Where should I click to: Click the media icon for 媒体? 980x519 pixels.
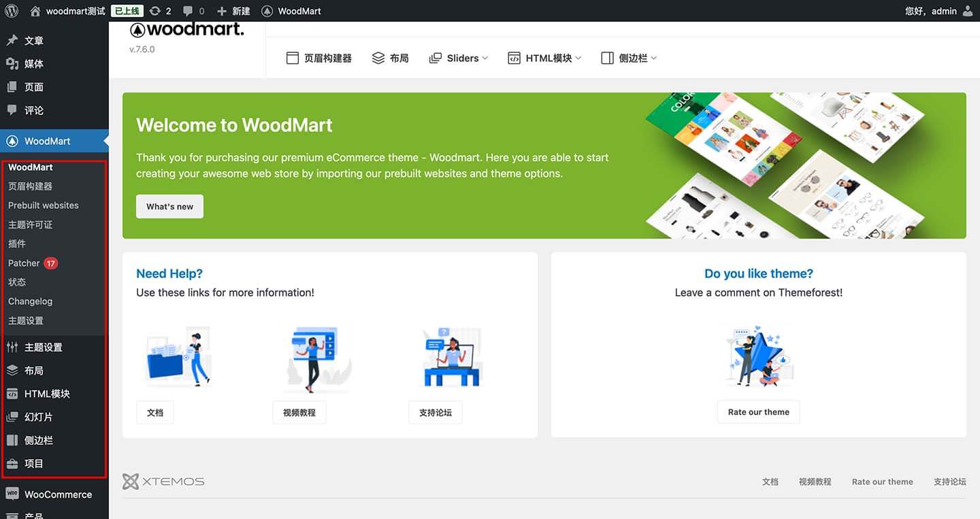coord(12,64)
